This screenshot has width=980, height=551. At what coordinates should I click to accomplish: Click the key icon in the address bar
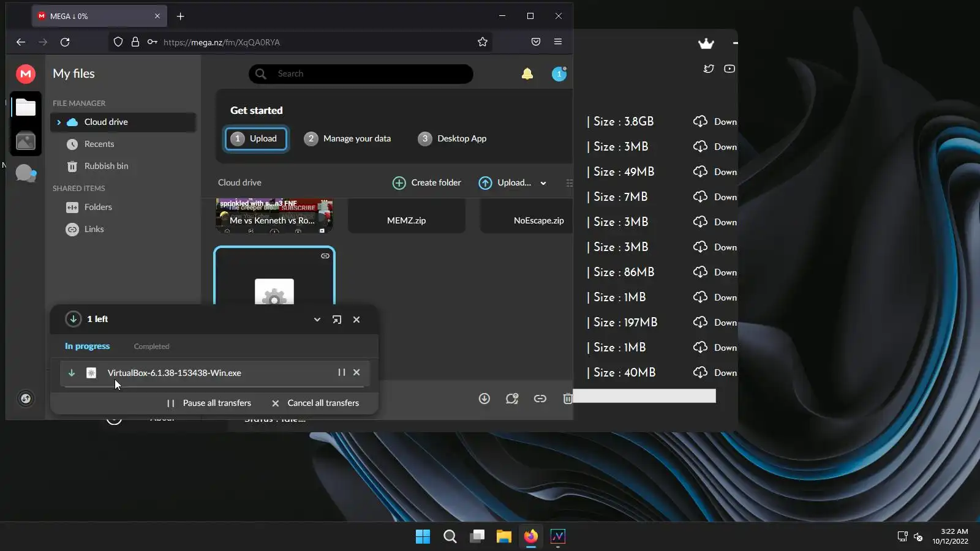[153, 42]
